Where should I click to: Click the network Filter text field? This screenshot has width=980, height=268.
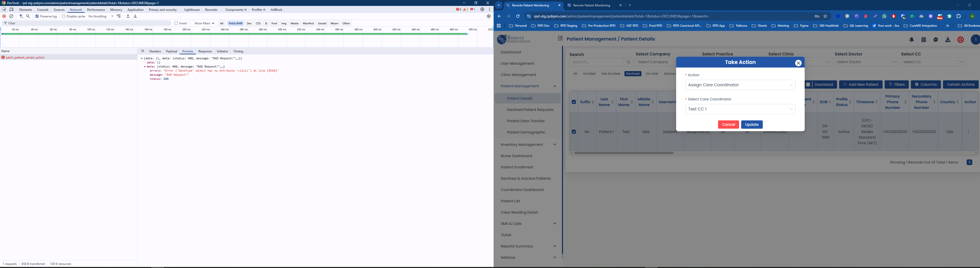87,23
